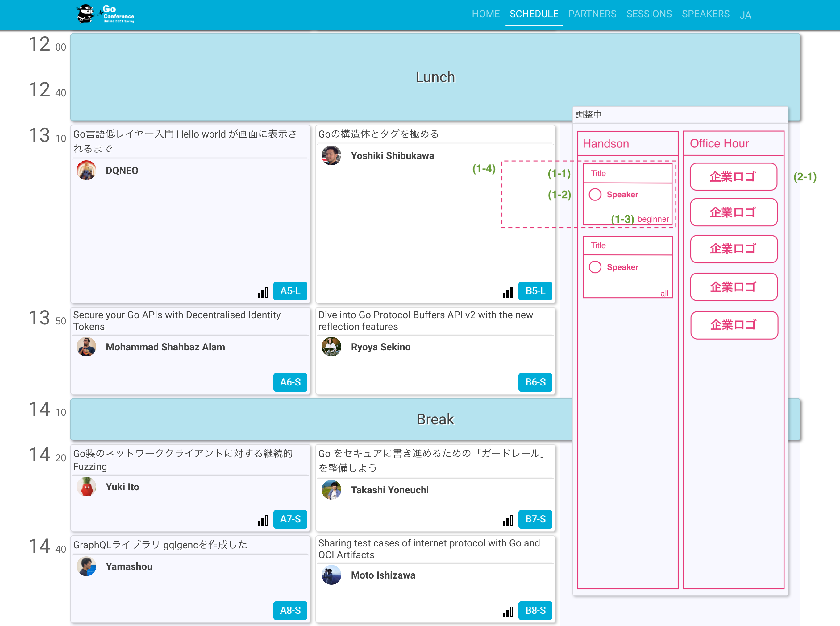The width and height of the screenshot is (840, 626).
Task: Select the Speaker radio in the 'all' Handson card
Action: 595,267
